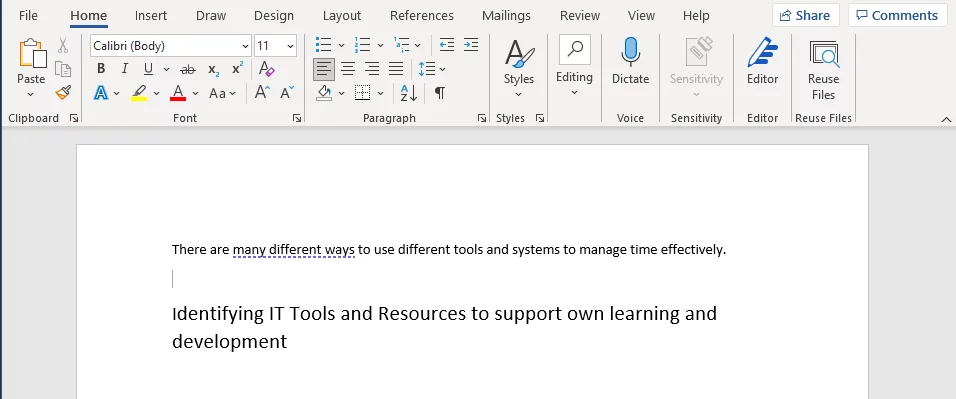Open the Comments pane
The width and height of the screenshot is (956, 399).
[x=897, y=15]
